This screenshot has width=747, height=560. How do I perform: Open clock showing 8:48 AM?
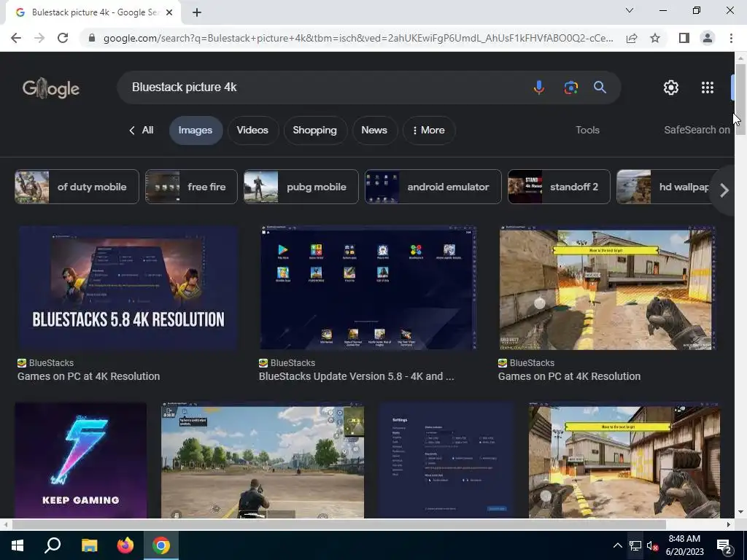point(684,545)
